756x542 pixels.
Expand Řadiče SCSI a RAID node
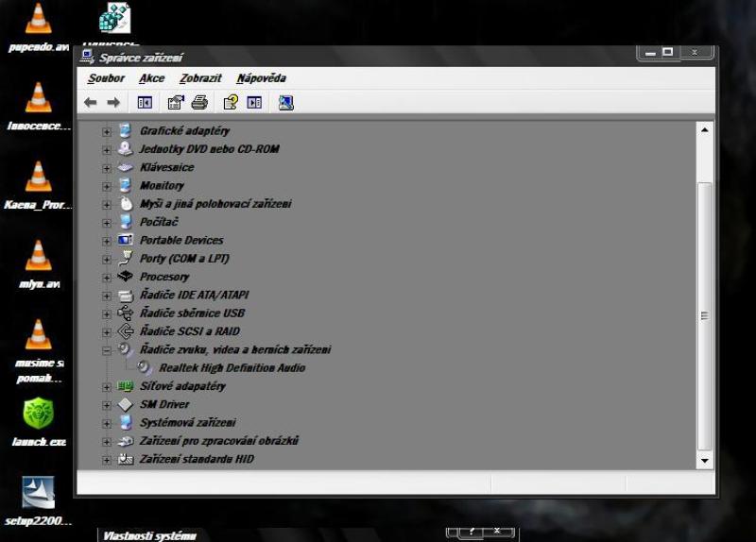click(x=107, y=332)
